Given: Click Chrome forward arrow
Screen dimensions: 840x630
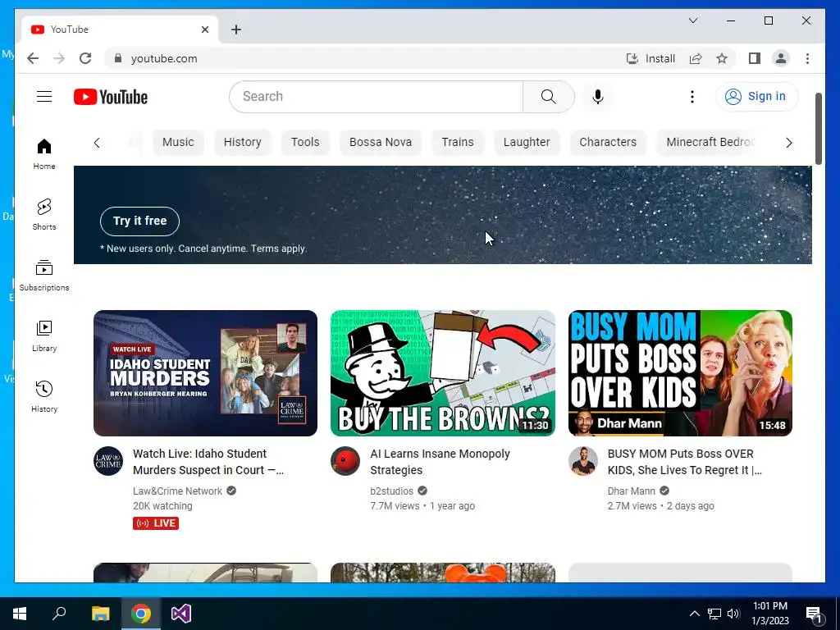Looking at the screenshot, I should tap(59, 58).
